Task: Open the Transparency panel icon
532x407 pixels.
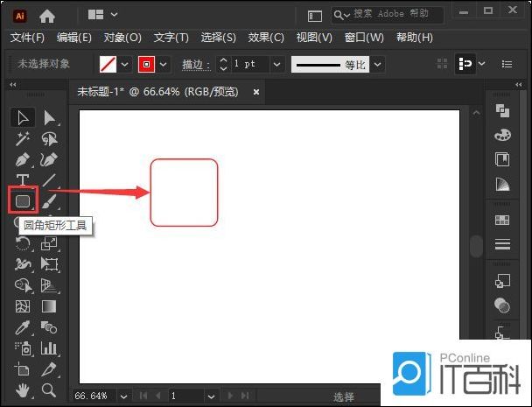Action: (x=502, y=305)
